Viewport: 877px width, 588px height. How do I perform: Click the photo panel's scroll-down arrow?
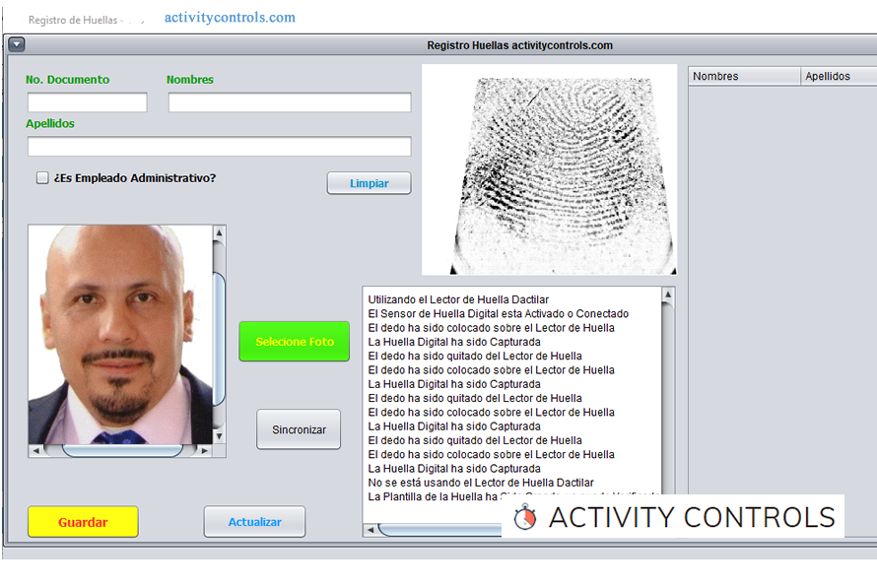(219, 436)
